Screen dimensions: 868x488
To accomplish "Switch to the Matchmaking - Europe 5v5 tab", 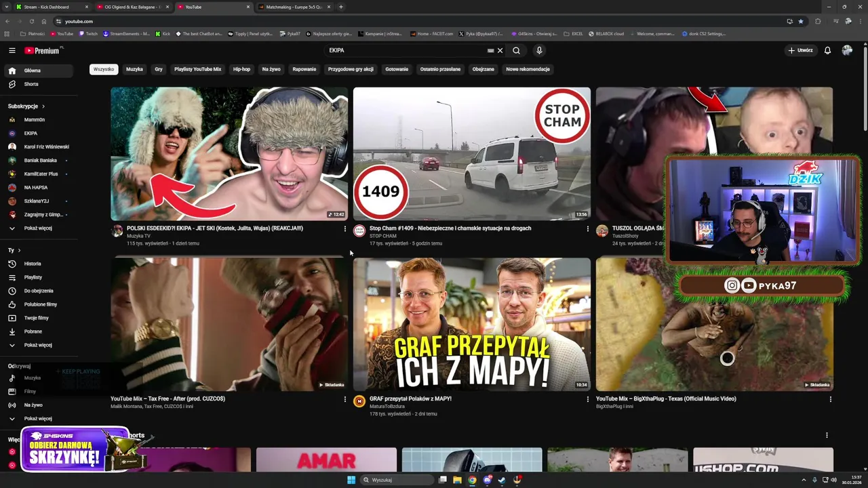I will pyautogui.click(x=294, y=7).
